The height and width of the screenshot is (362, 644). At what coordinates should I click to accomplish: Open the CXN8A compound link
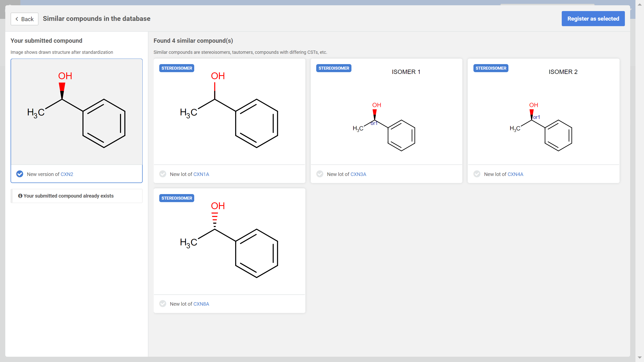[201, 304]
